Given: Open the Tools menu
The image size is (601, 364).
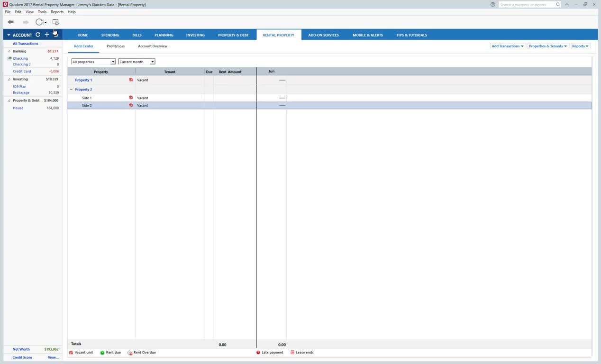Looking at the screenshot, I should 42,12.
